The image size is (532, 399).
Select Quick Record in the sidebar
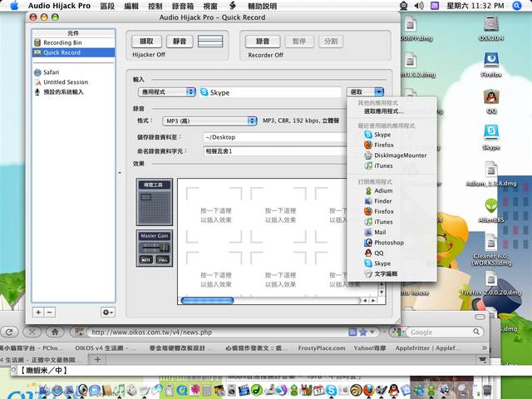73,52
